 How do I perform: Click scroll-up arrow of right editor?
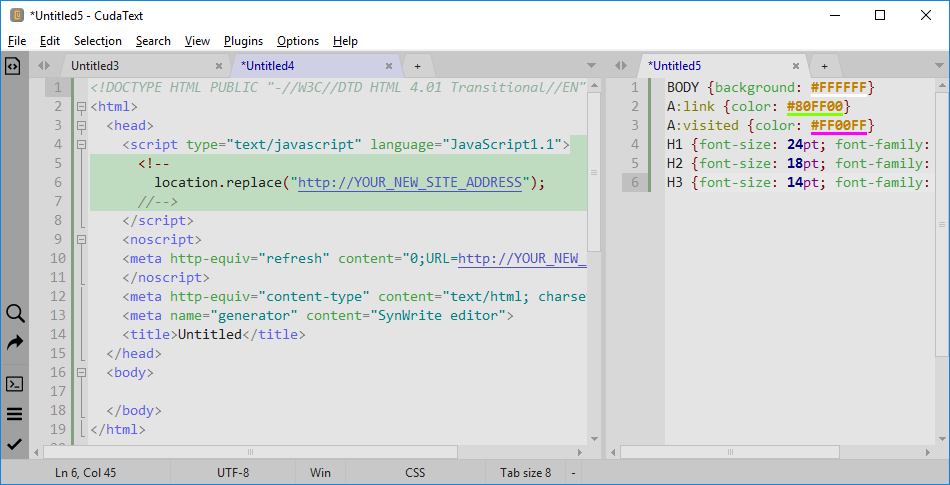[942, 85]
